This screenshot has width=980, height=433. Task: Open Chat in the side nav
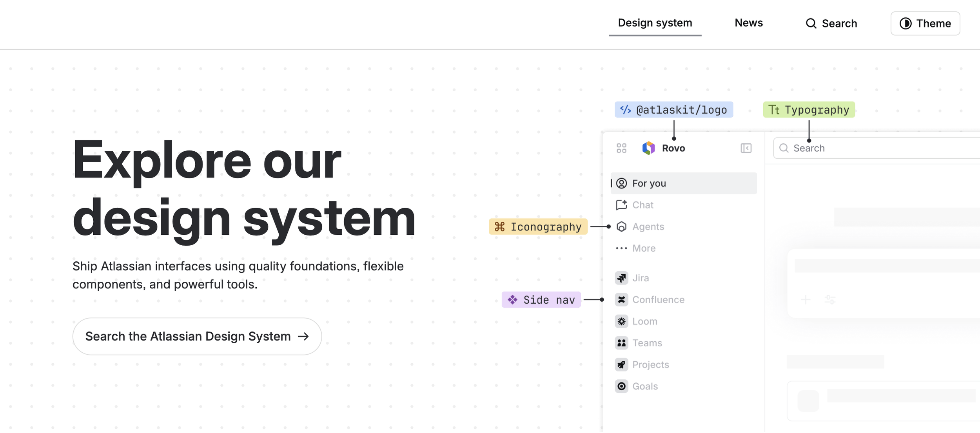(x=684, y=205)
